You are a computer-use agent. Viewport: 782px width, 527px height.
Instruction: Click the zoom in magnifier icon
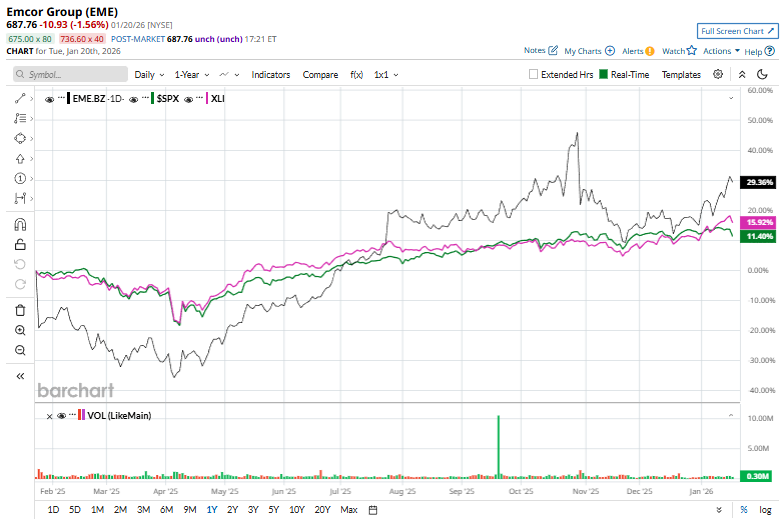coord(20,330)
